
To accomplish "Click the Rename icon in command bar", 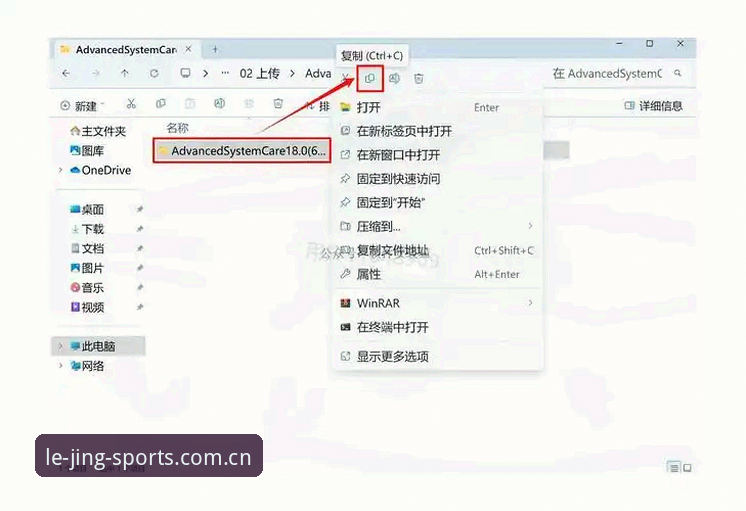I will tap(219, 103).
